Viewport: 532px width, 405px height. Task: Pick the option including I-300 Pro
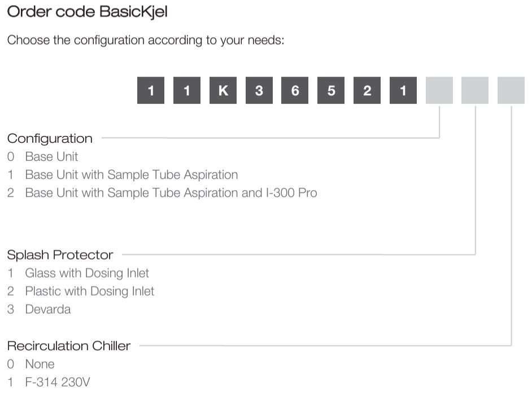point(162,193)
